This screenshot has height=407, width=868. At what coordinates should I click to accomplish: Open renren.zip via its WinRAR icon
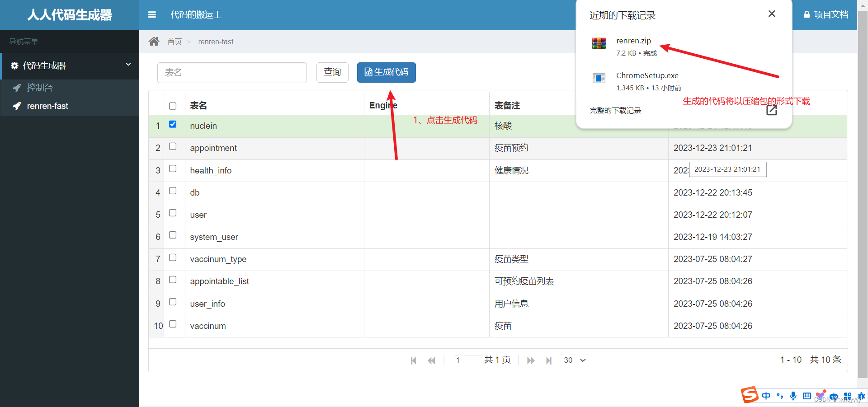(x=598, y=43)
